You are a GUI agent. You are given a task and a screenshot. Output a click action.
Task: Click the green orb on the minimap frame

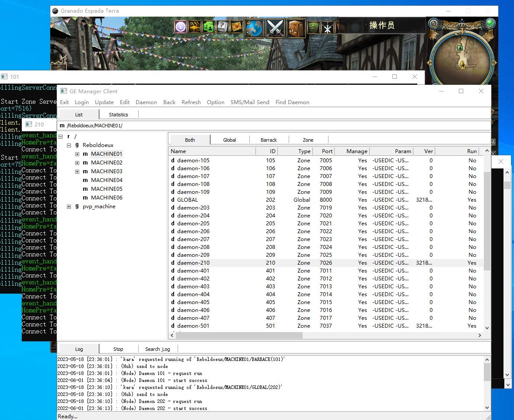pyautogui.click(x=490, y=23)
